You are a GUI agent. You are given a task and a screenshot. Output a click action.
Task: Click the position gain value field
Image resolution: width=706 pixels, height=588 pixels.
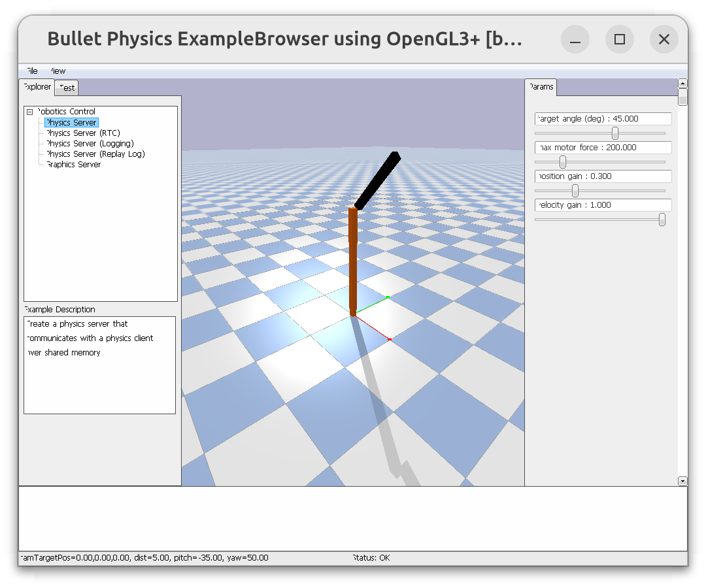[x=603, y=176]
